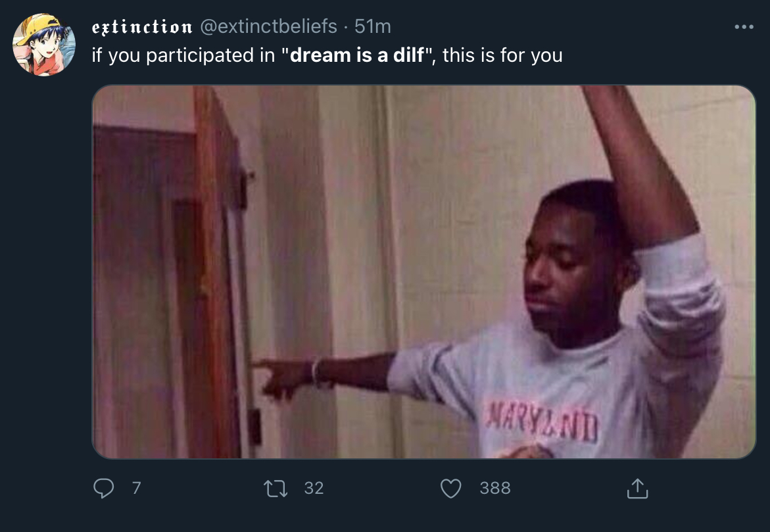Like the tweet with the heart icon
The width and height of the screenshot is (770, 532).
(450, 489)
